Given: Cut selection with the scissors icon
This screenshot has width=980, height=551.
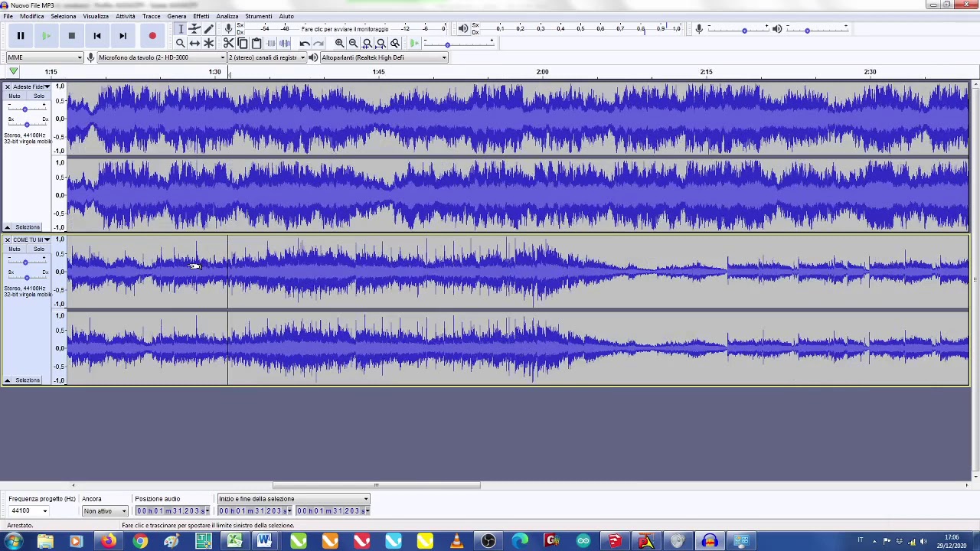Looking at the screenshot, I should [x=228, y=44].
